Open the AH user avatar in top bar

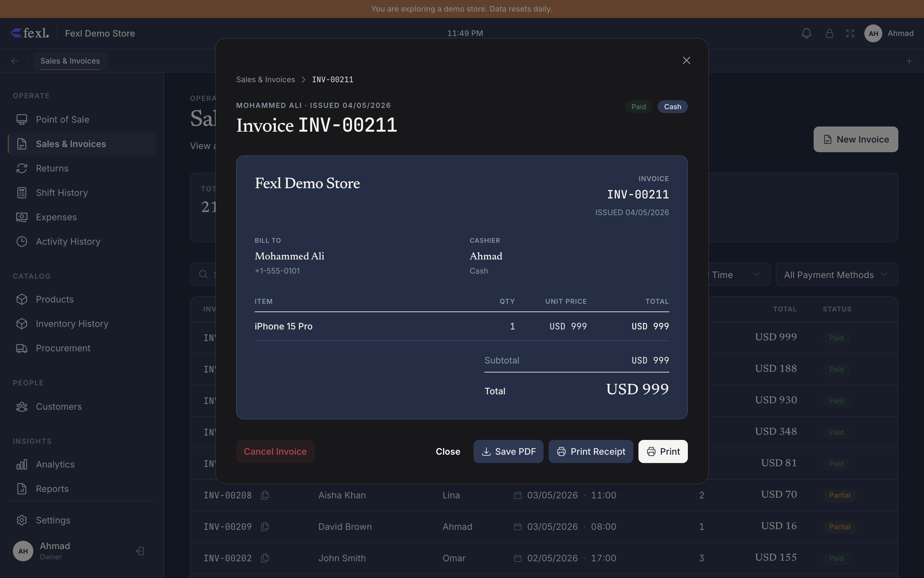(x=873, y=33)
